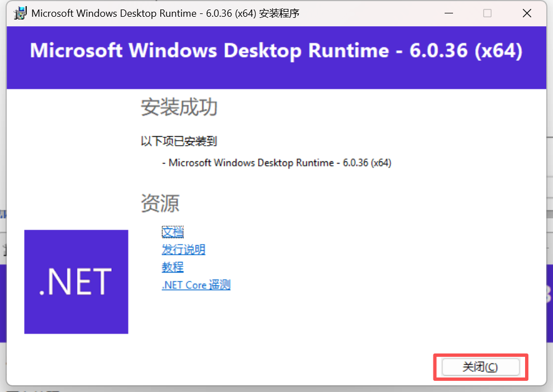Click the 关闭(C) button
The height and width of the screenshot is (392, 553).
coord(480,367)
